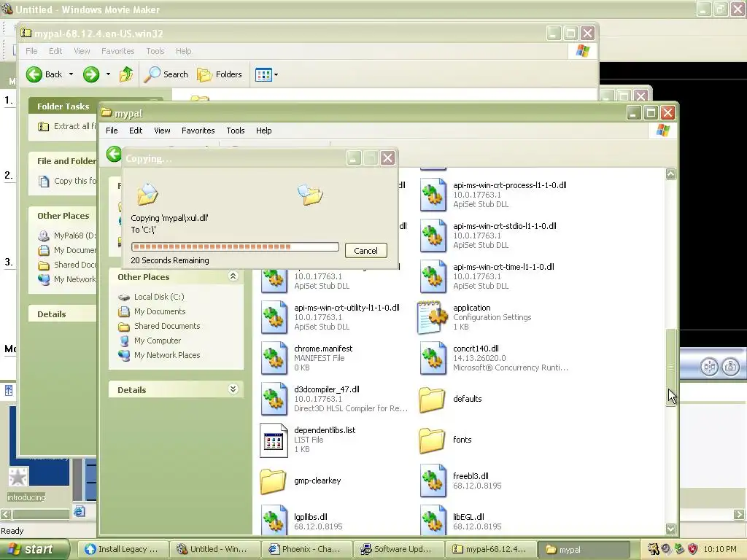
Task: Select the application configuration settings icon
Action: [433, 317]
